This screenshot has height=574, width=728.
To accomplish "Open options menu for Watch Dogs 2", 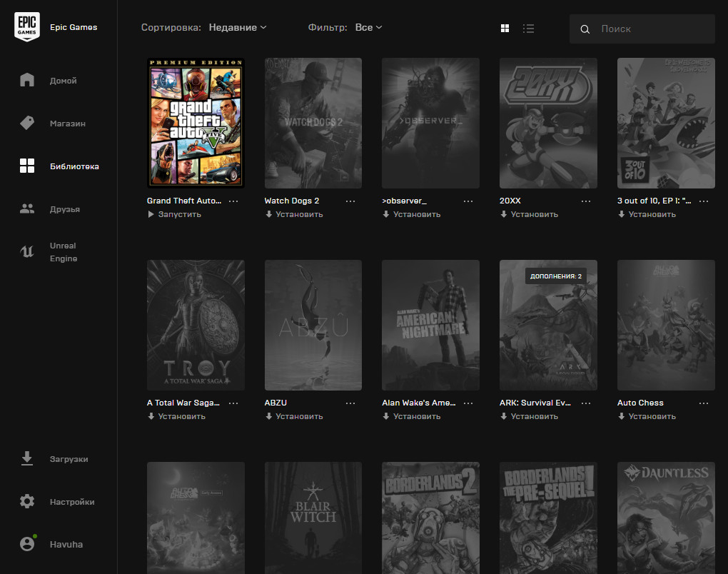I will coord(350,201).
